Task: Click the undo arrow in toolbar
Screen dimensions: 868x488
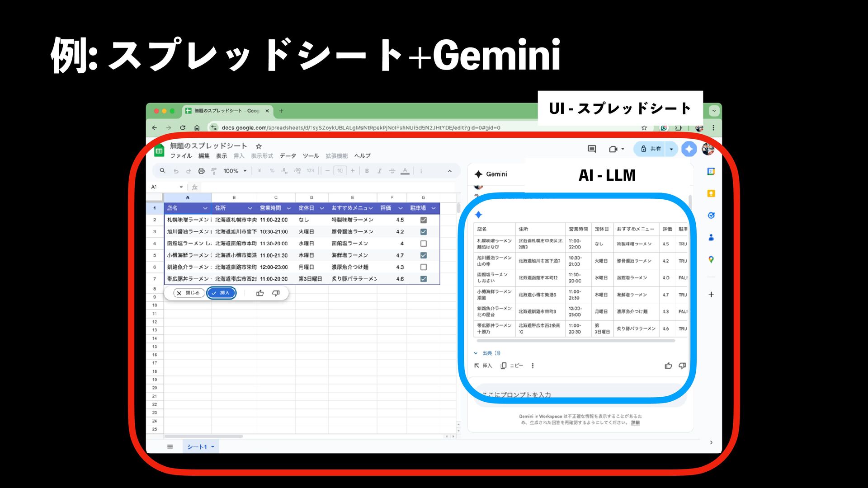Action: [x=176, y=171]
